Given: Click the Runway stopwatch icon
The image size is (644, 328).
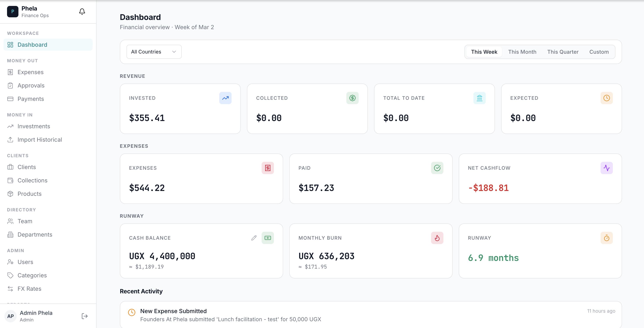Looking at the screenshot, I should pyautogui.click(x=606, y=238).
